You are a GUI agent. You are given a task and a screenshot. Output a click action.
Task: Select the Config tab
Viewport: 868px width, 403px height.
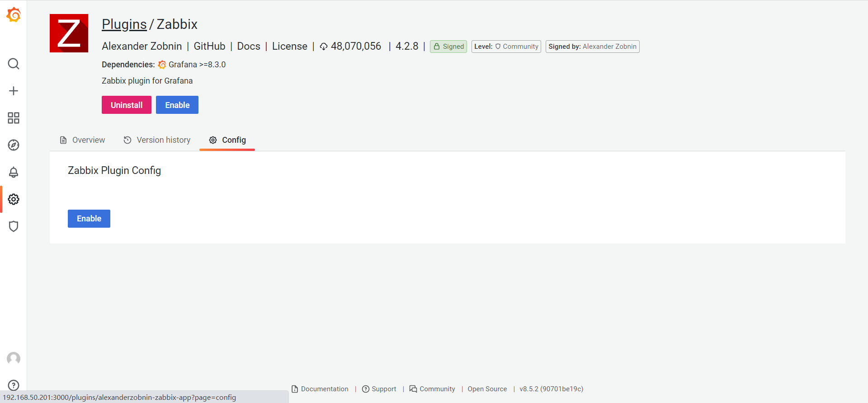click(227, 140)
